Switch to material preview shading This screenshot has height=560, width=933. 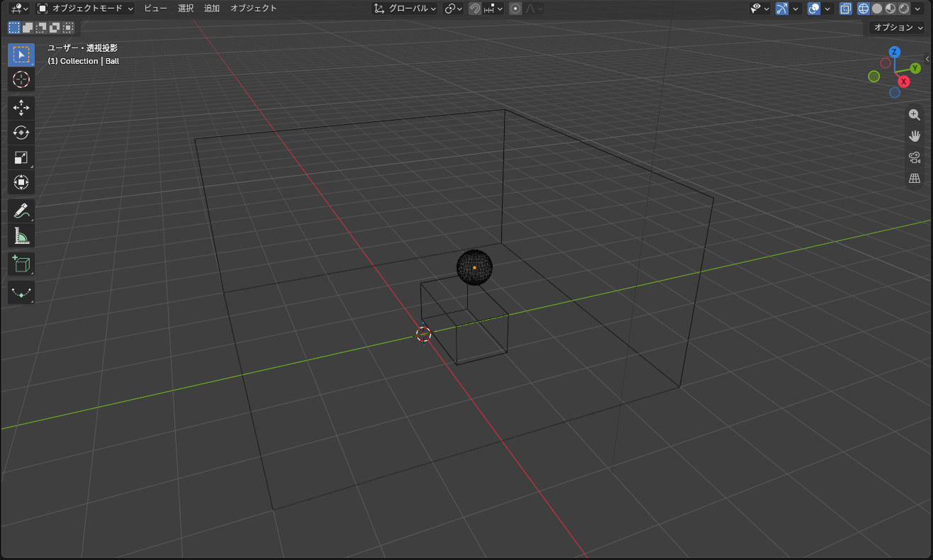[x=890, y=9]
